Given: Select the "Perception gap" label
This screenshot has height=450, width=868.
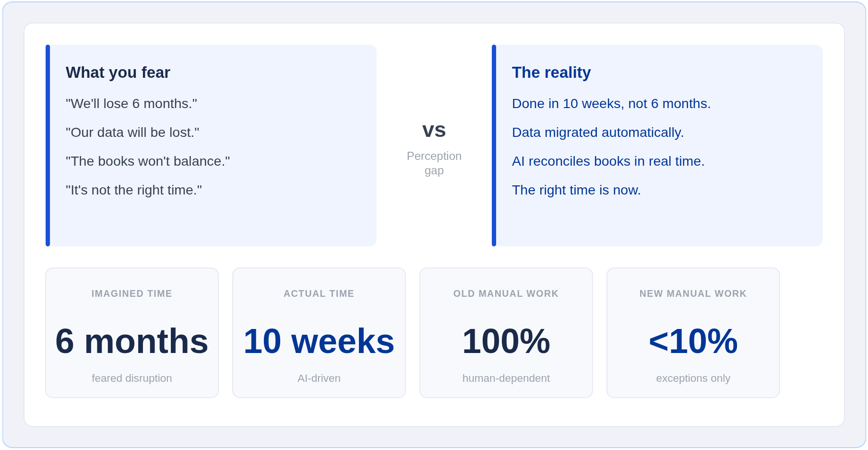Looking at the screenshot, I should coord(434,163).
